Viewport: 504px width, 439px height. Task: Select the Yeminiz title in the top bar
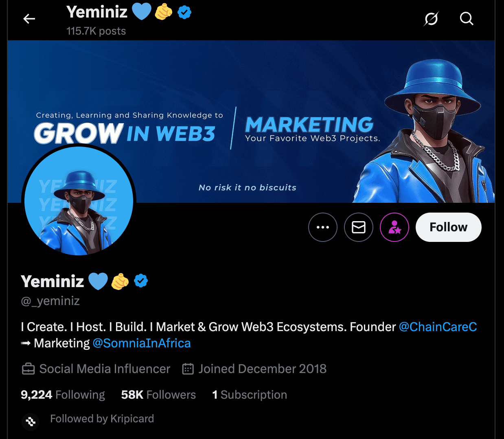tap(97, 12)
